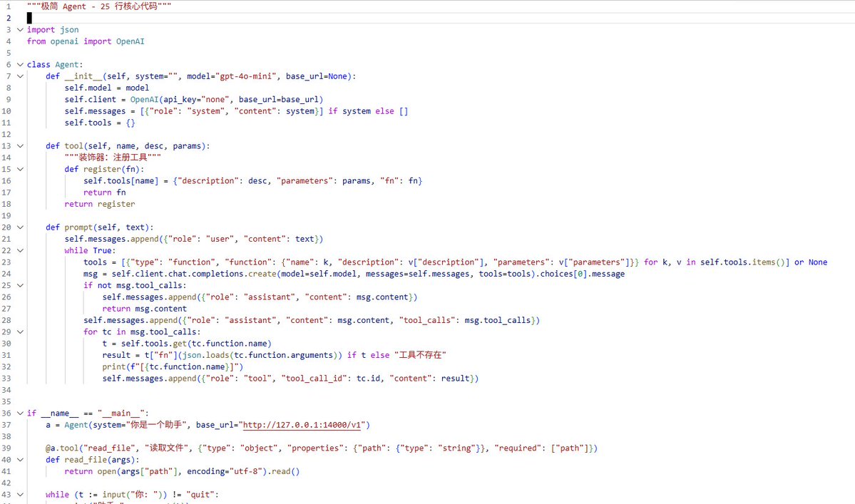Click 'self.messages.append' on line 21

coord(112,240)
